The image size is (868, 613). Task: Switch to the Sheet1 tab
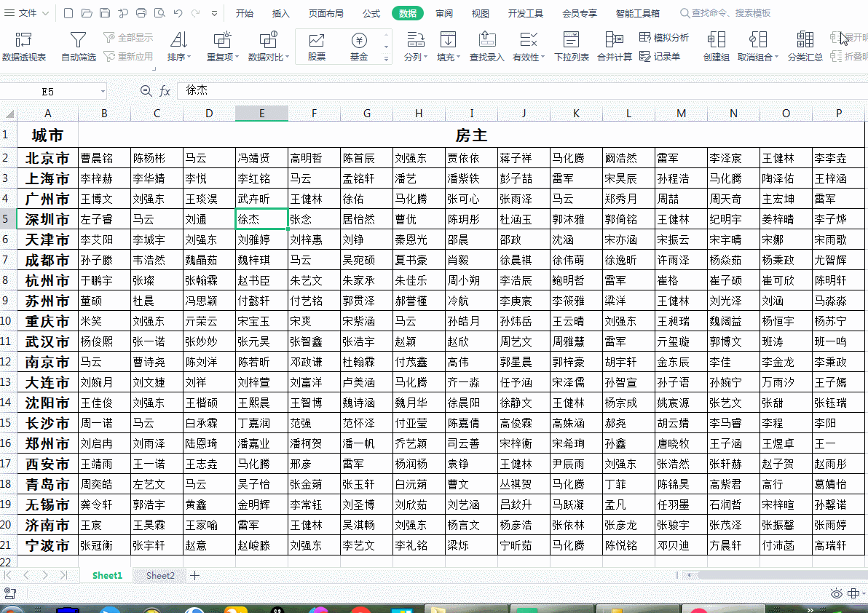[107, 575]
